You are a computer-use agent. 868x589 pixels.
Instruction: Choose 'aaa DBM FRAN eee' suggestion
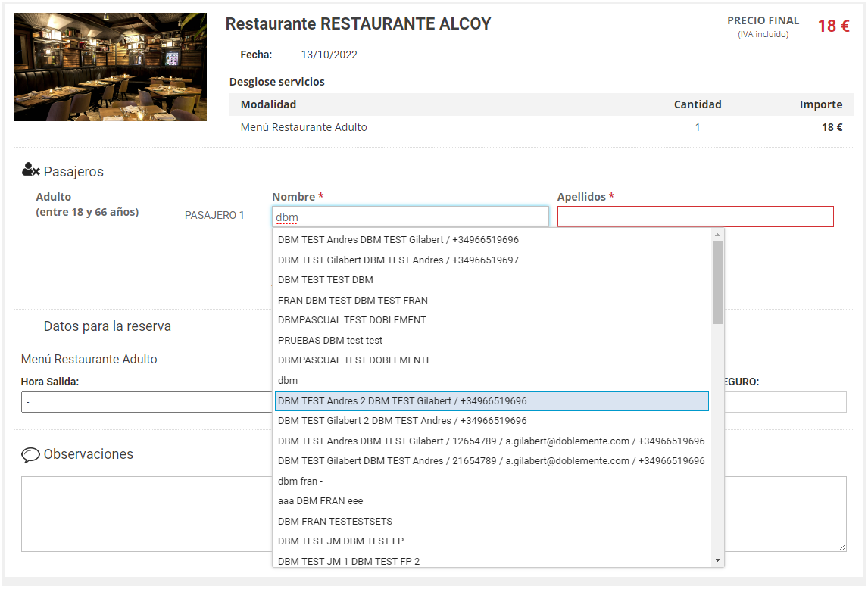click(492, 501)
